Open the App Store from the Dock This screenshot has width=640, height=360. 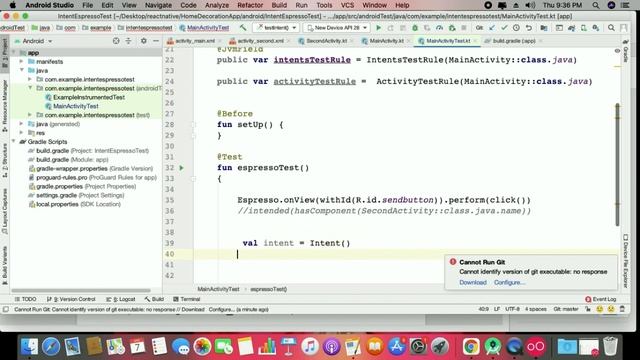pos(396,347)
